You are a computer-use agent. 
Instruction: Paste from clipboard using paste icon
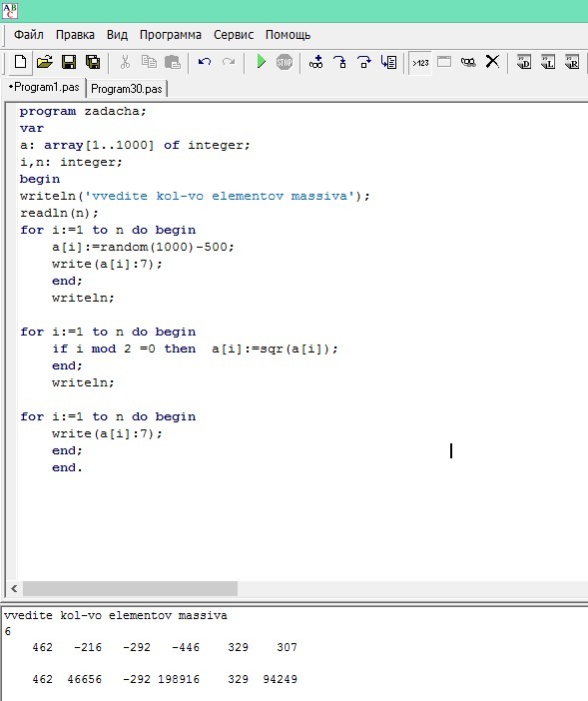click(x=173, y=62)
